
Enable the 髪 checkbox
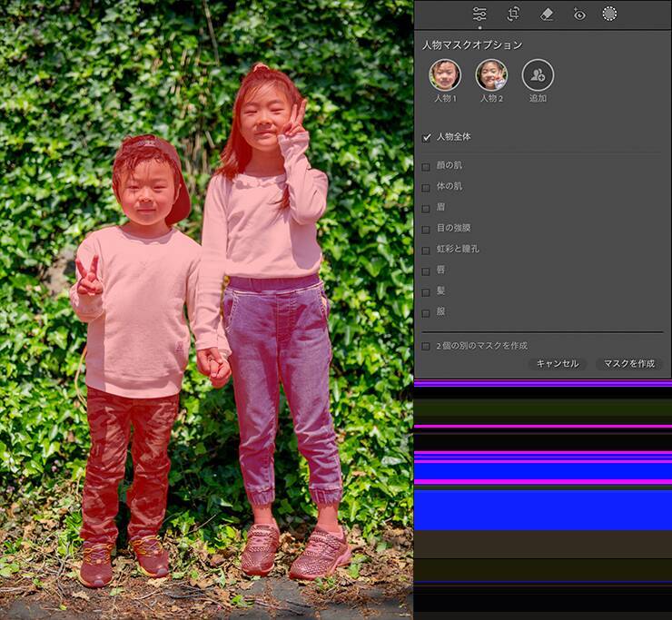coord(426,291)
